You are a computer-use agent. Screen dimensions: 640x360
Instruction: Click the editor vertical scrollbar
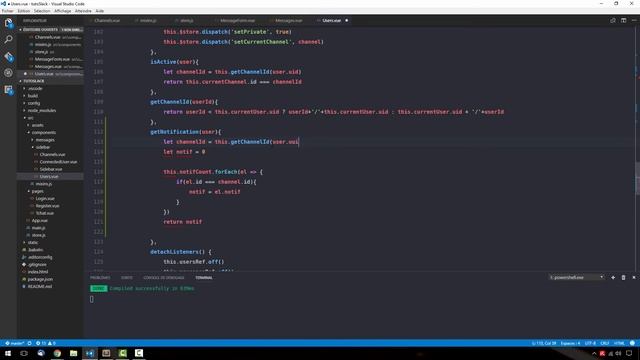[x=637, y=178]
